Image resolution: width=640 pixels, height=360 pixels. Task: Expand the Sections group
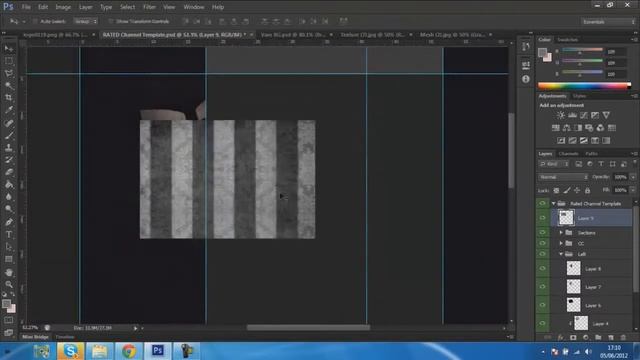pos(561,233)
